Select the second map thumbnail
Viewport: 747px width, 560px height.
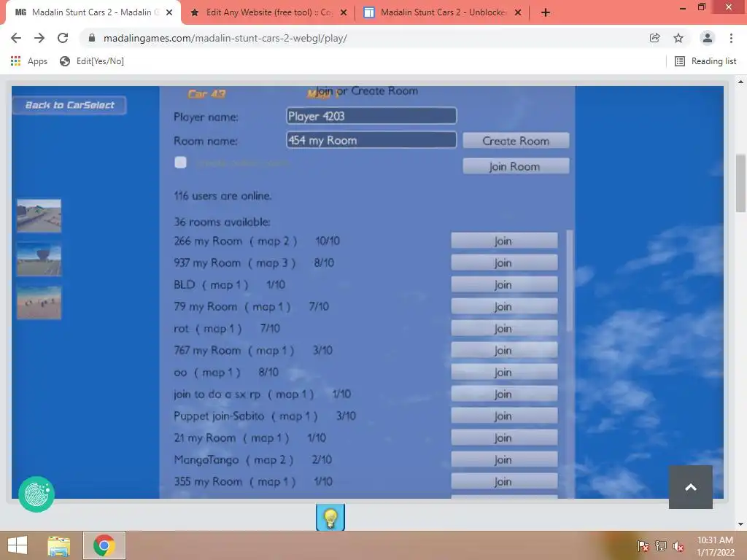pyautogui.click(x=39, y=259)
